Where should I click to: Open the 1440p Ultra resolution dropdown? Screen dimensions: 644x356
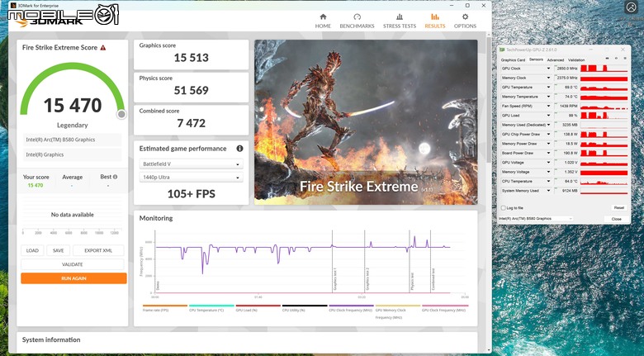click(191, 178)
